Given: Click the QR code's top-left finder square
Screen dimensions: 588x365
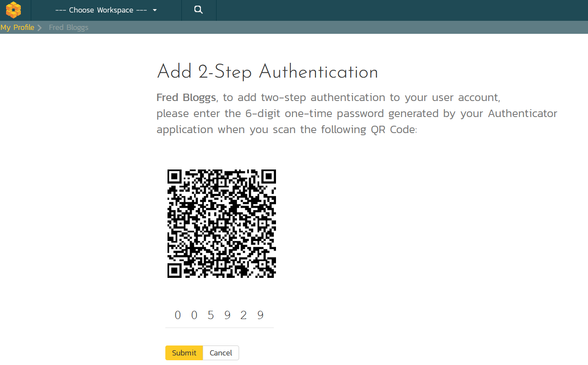Looking at the screenshot, I should (174, 176).
